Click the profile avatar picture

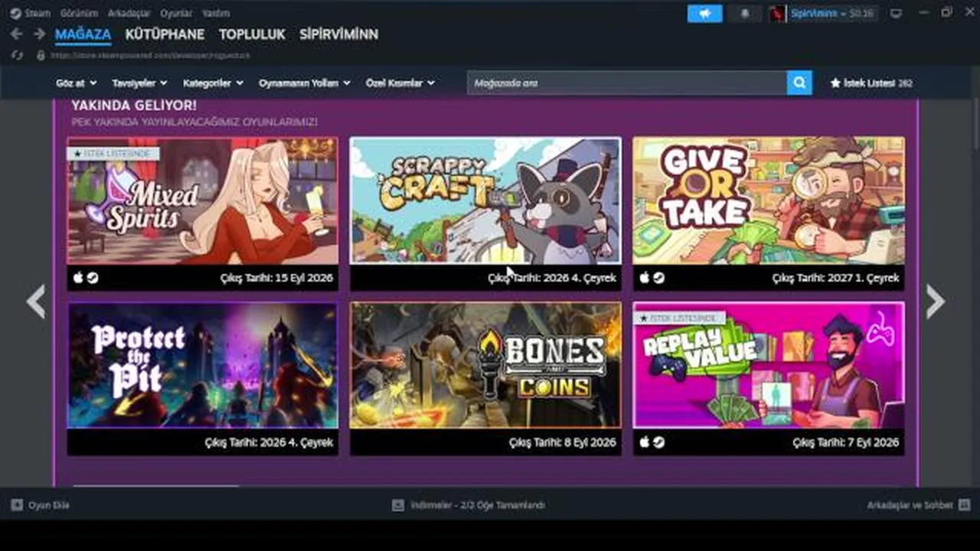(x=778, y=13)
